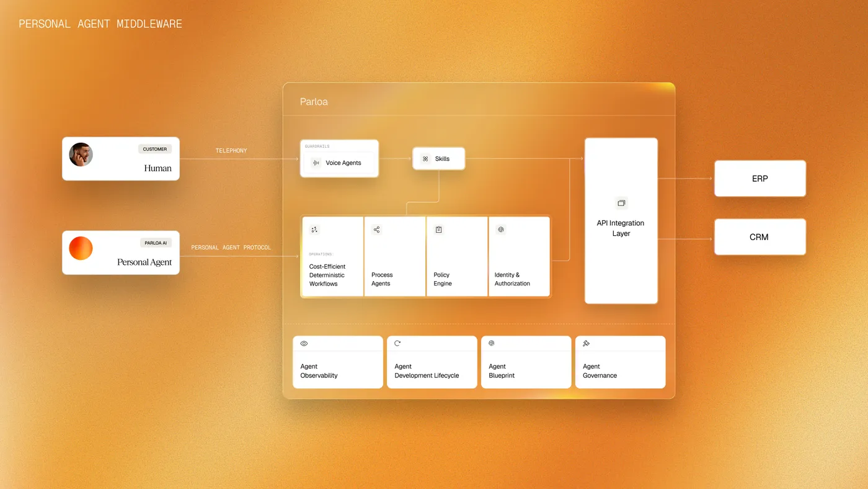This screenshot has width=868, height=489.
Task: Click the "Human" label
Action: (x=157, y=168)
